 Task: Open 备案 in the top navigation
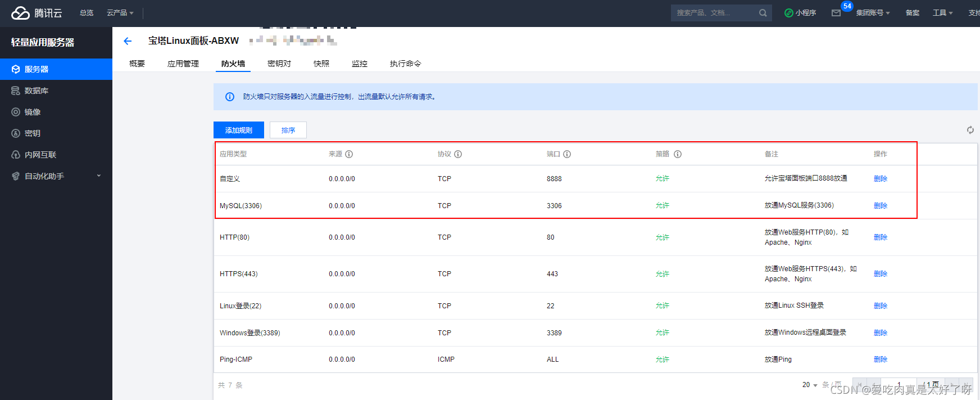coord(913,13)
